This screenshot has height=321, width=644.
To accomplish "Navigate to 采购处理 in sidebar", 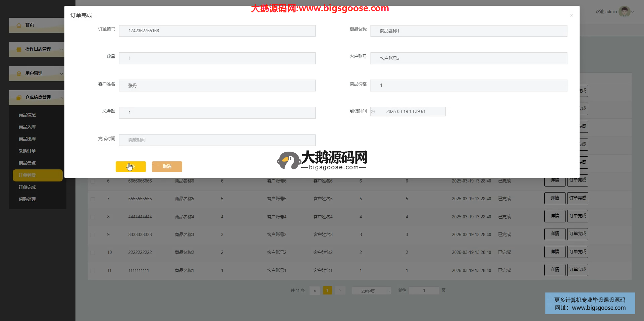I will tap(27, 199).
